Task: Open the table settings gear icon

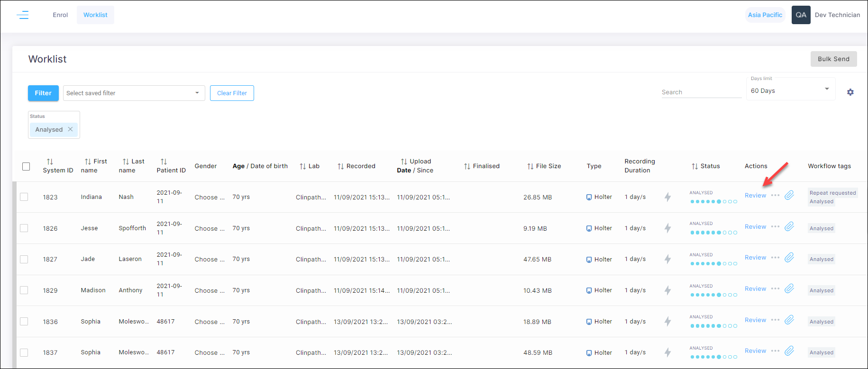Action: click(x=850, y=92)
